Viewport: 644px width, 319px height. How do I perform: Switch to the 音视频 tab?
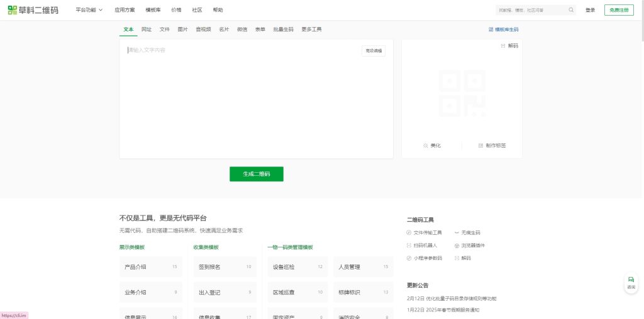[x=203, y=30]
